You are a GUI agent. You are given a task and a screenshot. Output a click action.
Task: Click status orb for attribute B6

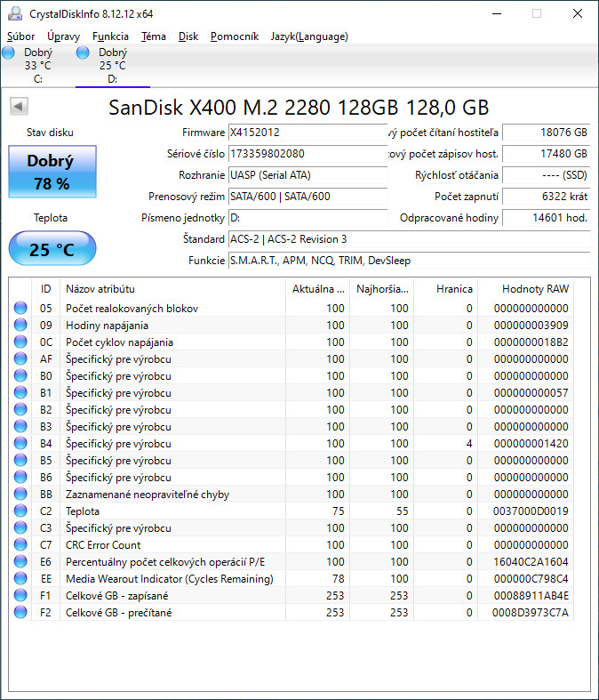(x=20, y=478)
